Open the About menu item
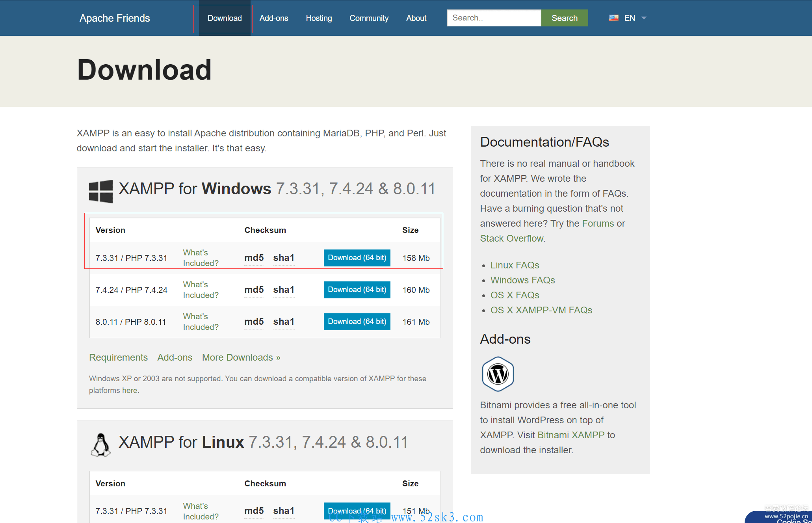The image size is (812, 523). [x=416, y=18]
